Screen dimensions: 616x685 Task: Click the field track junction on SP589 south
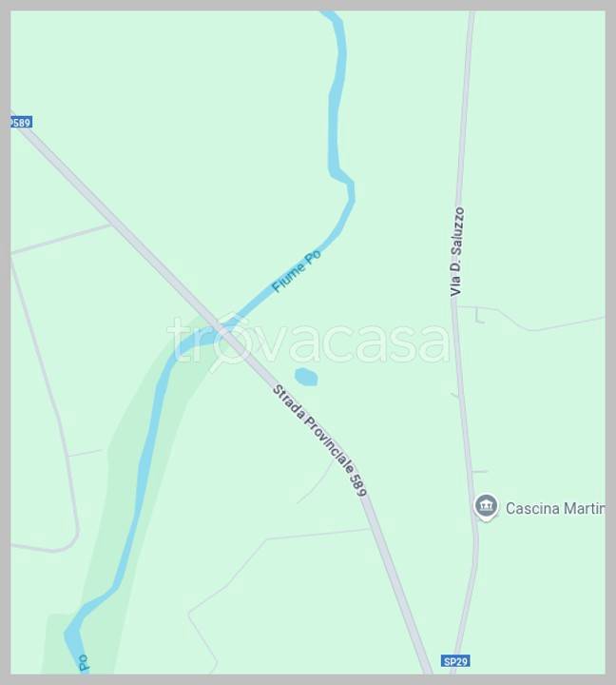pos(369,530)
